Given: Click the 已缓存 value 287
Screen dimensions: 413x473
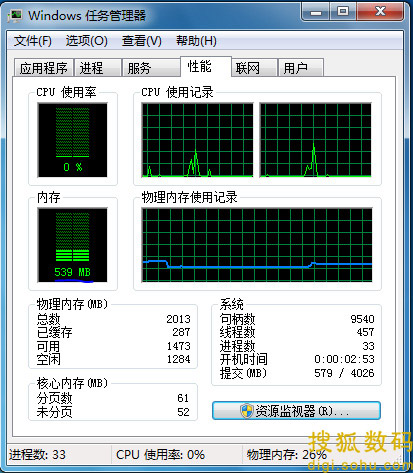Looking at the screenshot, I should tap(181, 332).
